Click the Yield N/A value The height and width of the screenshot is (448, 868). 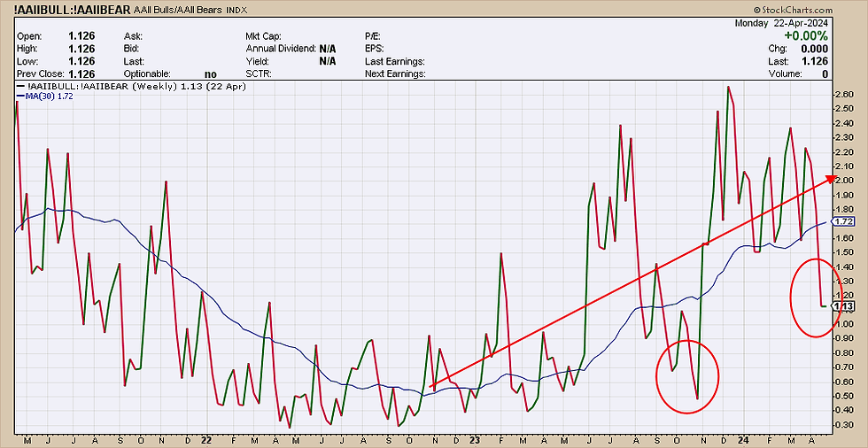tap(328, 61)
